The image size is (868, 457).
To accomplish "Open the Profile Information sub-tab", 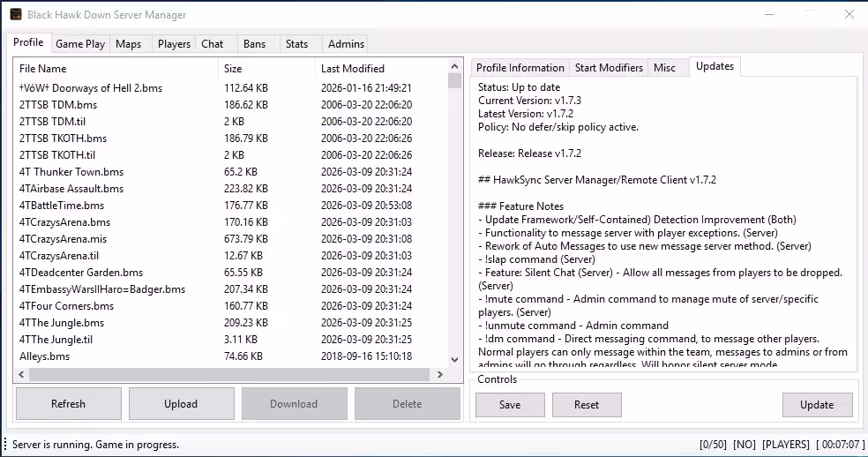I will click(x=520, y=68).
